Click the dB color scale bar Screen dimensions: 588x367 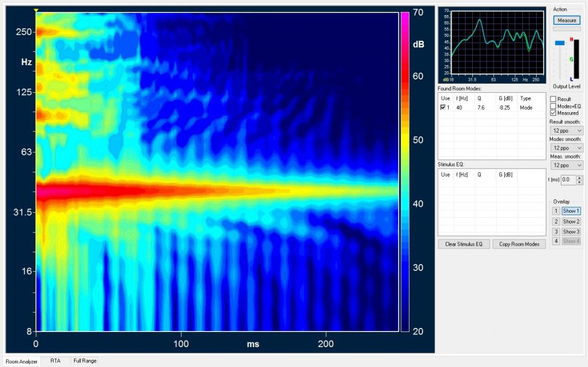pyautogui.click(x=405, y=172)
